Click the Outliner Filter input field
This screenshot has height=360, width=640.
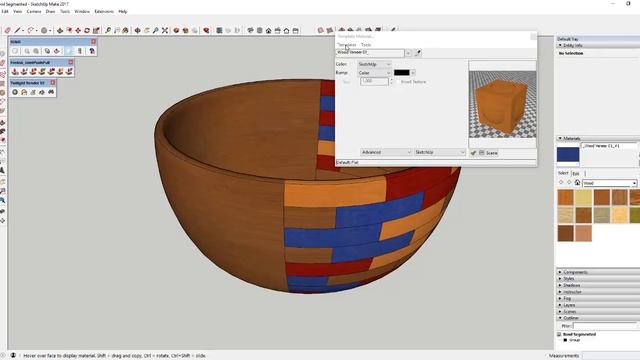pos(605,326)
